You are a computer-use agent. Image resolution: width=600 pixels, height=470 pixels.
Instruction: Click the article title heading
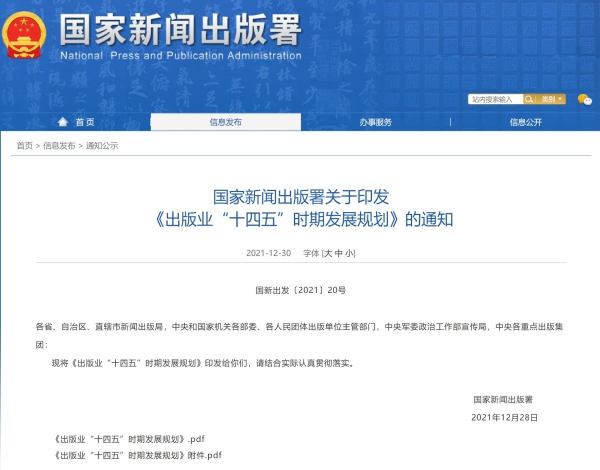tap(301, 208)
